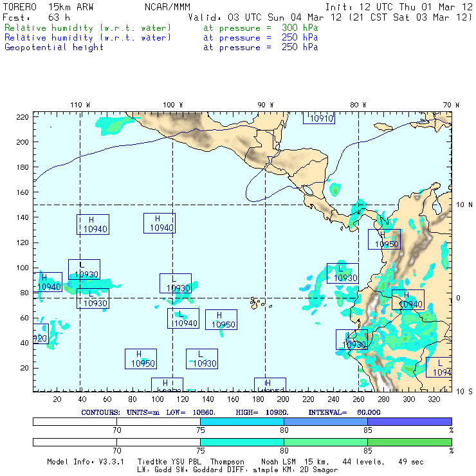Click the green 300 hPa relative humidity legend

coord(88,29)
